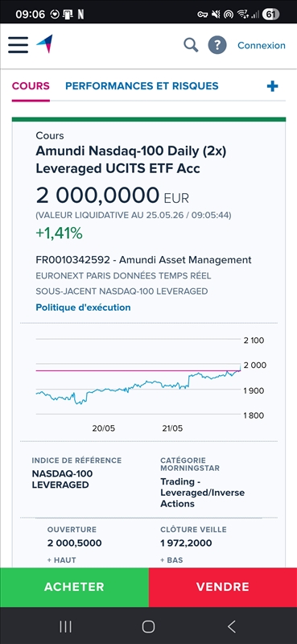297x644 pixels.
Task: Open help question mark icon
Action: (x=217, y=45)
